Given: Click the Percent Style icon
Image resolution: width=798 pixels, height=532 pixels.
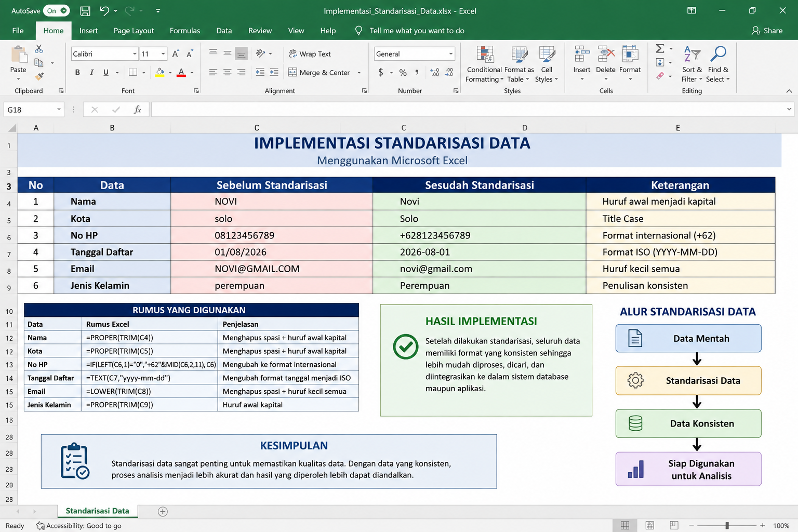Looking at the screenshot, I should [403, 73].
